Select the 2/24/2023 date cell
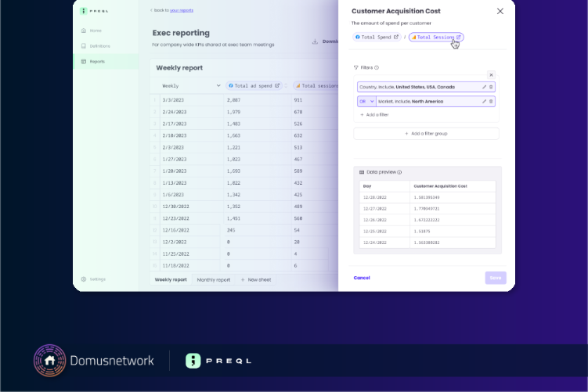The height and width of the screenshot is (392, 588). click(191, 112)
